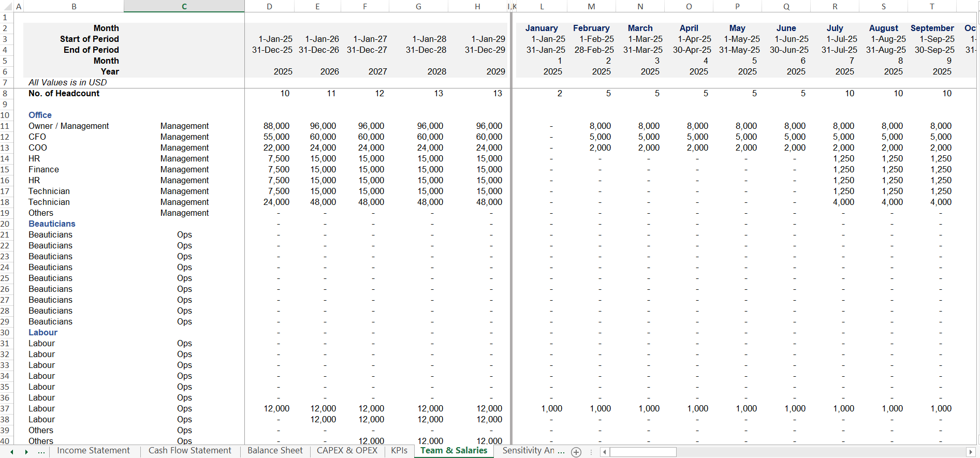Screen dimensions: 980x458
Task: Select the "31-Dec-27" end date cell
Action: point(367,50)
